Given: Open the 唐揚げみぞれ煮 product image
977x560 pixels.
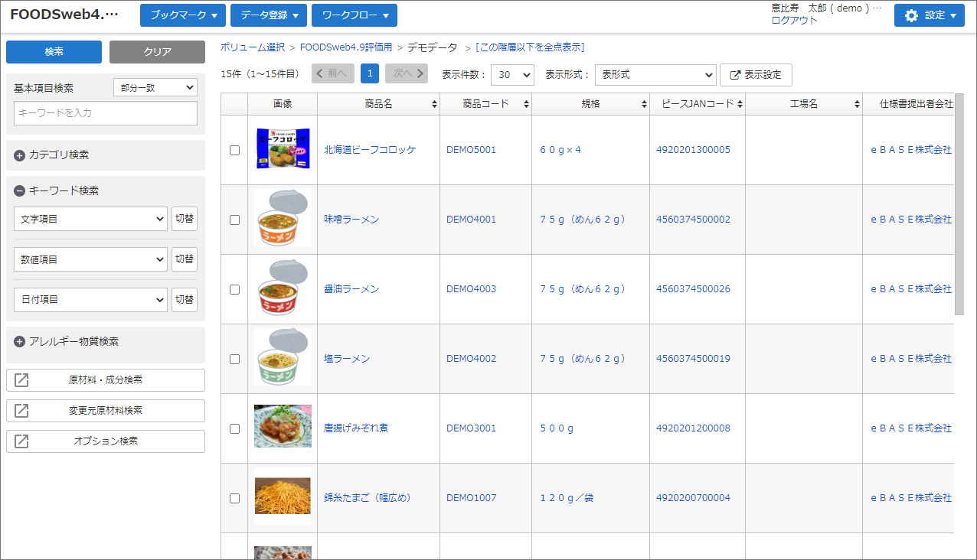Looking at the screenshot, I should 283,428.
